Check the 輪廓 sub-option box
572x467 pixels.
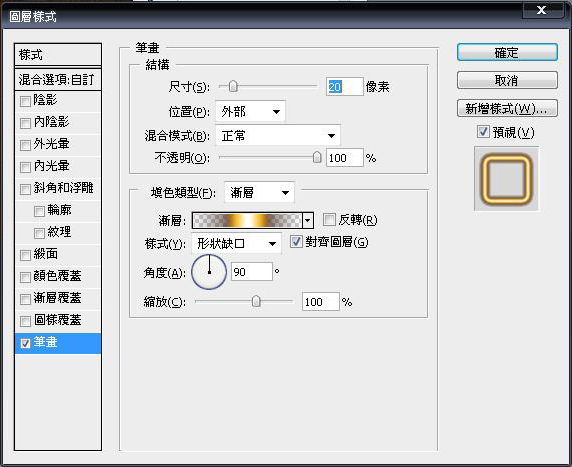[39, 211]
